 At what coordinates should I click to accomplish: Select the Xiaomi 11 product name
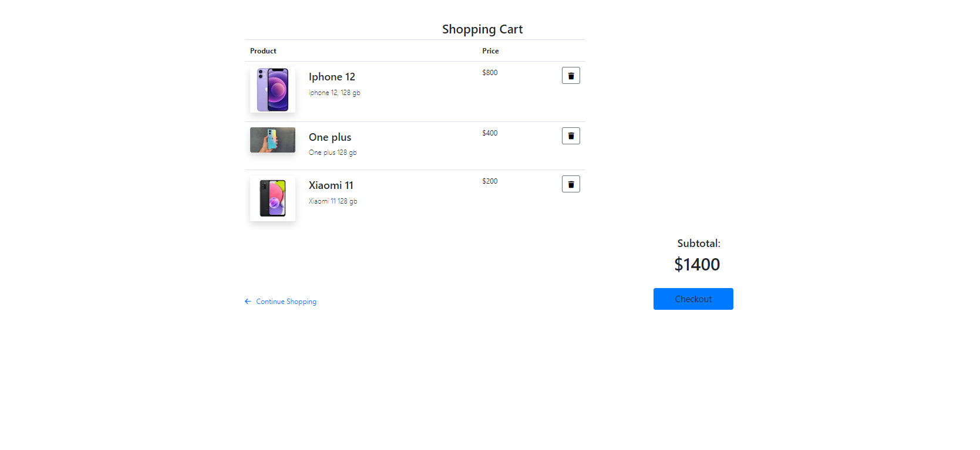331,185
